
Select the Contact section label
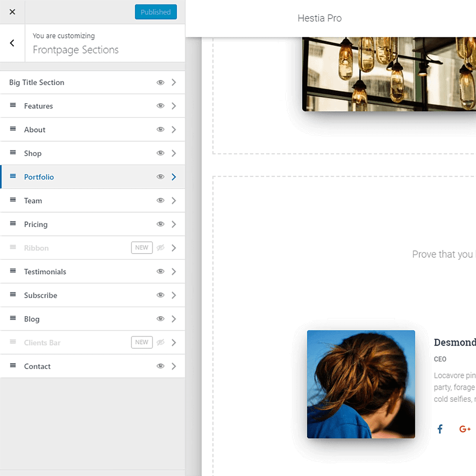(x=37, y=367)
